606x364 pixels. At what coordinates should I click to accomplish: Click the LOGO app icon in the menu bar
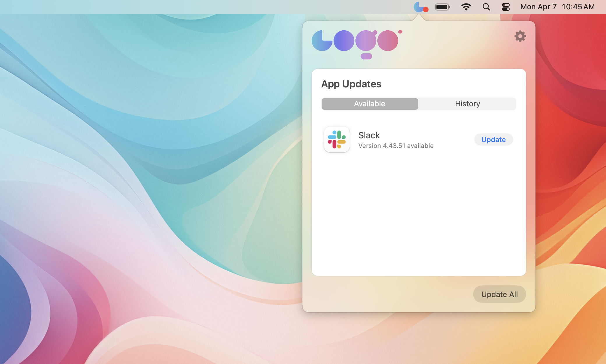click(x=421, y=7)
